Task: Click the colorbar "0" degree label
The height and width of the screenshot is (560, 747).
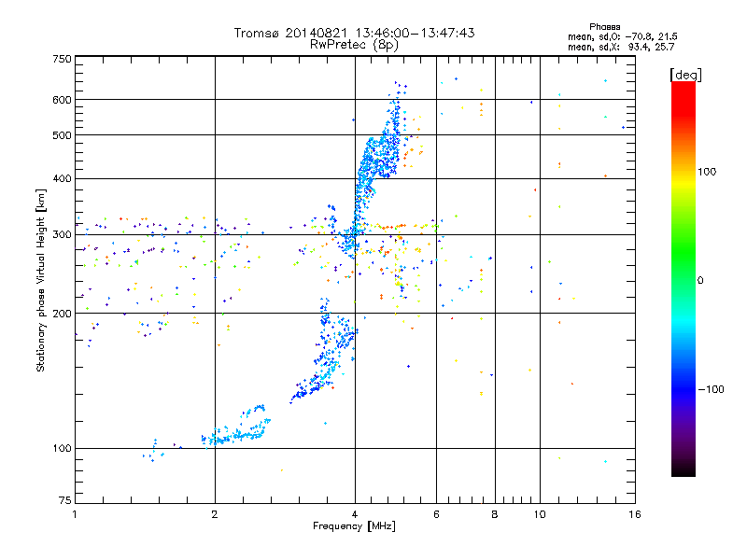Action: [x=700, y=281]
